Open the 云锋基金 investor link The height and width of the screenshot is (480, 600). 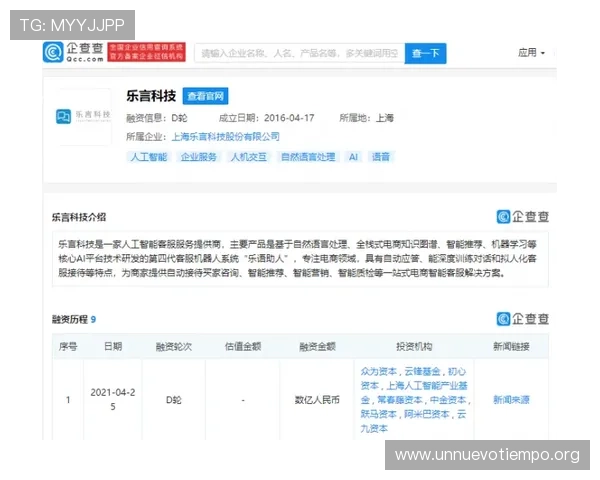click(x=422, y=371)
